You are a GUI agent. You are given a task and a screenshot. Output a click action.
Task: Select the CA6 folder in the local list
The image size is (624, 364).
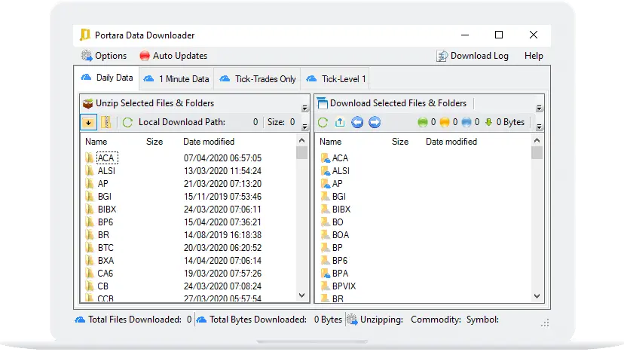tap(106, 274)
